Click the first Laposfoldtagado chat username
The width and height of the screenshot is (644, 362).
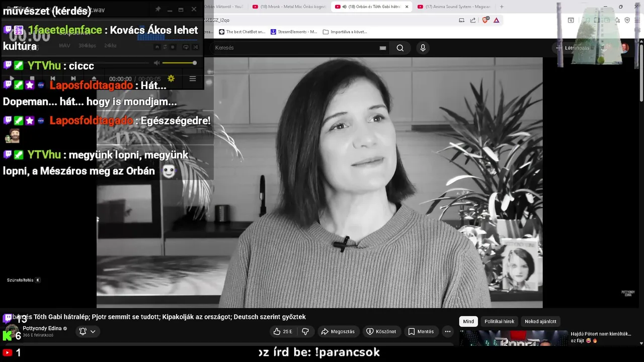click(x=91, y=85)
